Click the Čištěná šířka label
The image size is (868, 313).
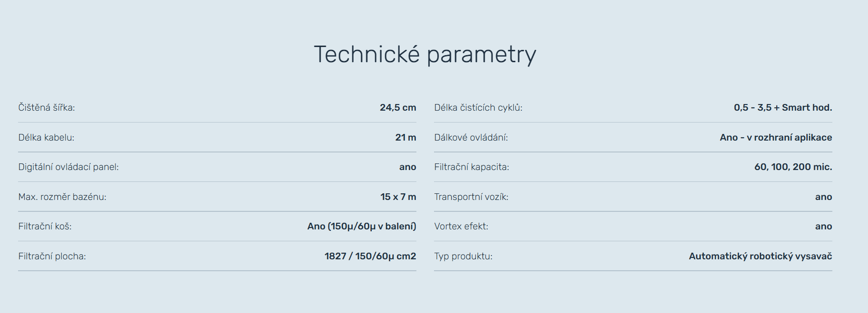coord(47,108)
